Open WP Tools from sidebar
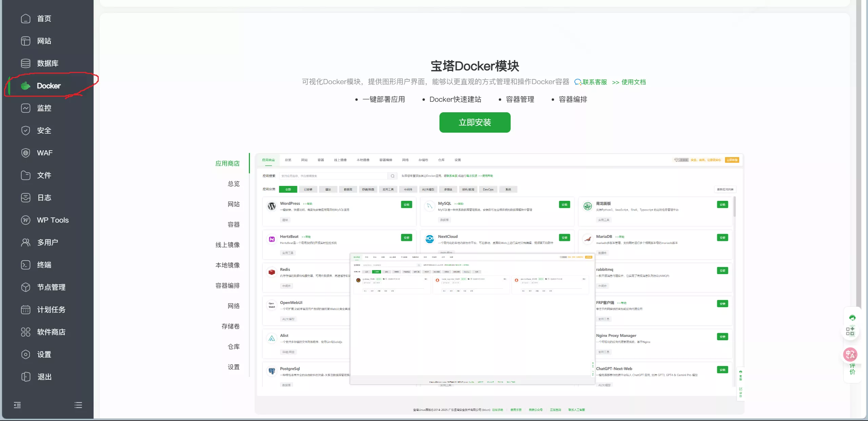868x421 pixels. (53, 220)
